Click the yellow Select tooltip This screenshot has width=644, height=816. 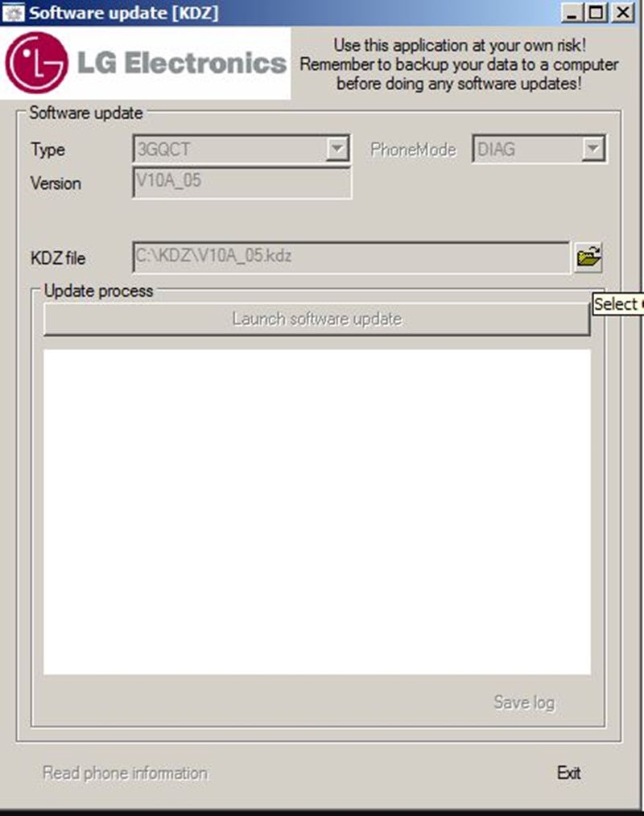pyautogui.click(x=618, y=304)
